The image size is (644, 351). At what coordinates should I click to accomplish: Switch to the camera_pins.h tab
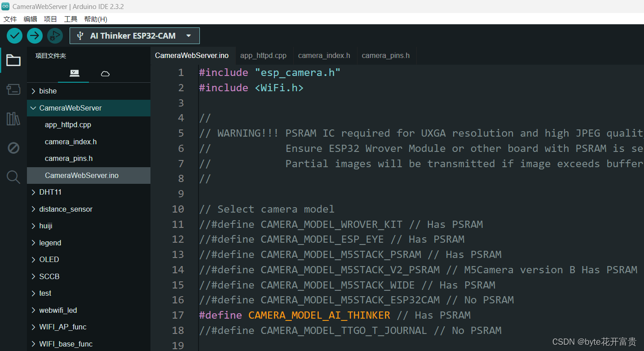point(386,56)
